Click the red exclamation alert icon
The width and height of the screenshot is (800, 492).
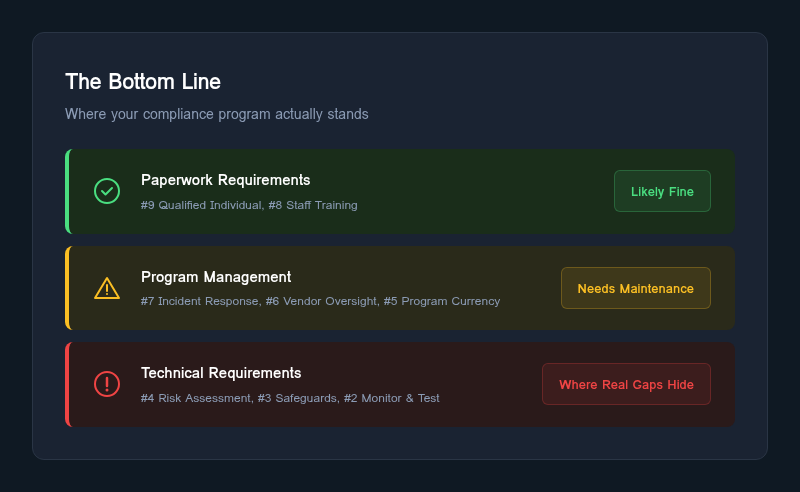click(107, 384)
